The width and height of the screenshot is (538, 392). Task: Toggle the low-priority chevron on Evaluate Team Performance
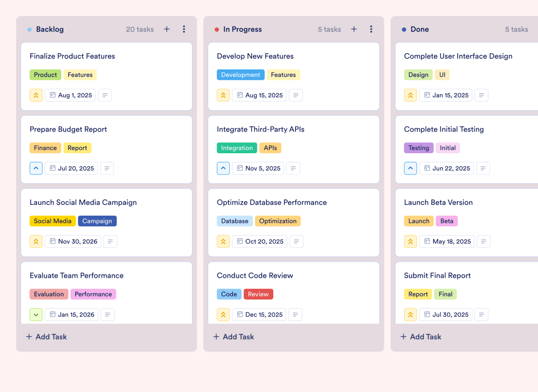tap(36, 314)
